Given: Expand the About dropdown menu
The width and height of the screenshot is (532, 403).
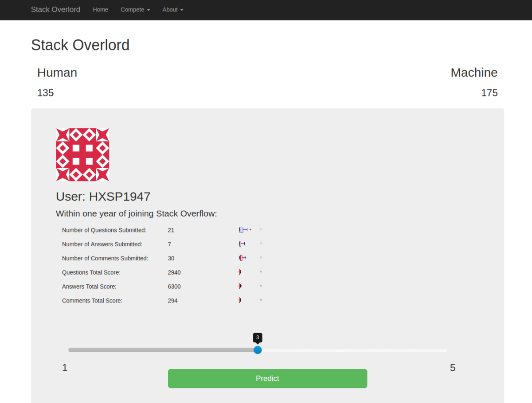Looking at the screenshot, I should tap(172, 9).
